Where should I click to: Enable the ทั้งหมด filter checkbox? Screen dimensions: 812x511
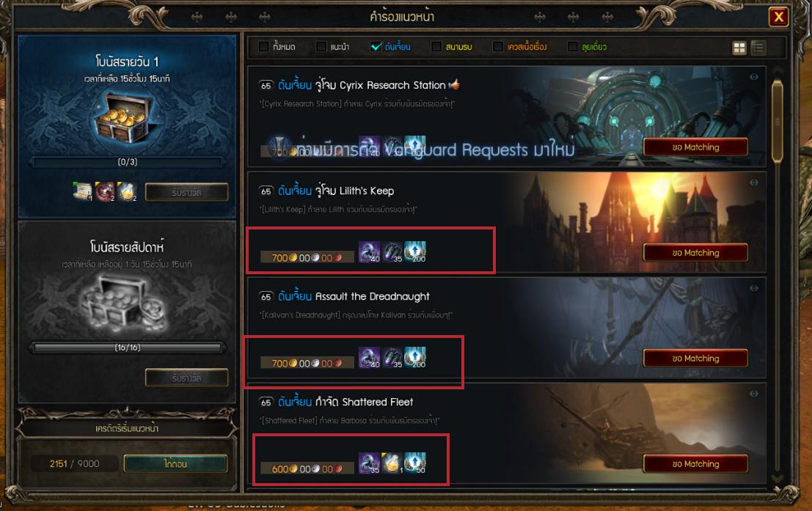(263, 47)
